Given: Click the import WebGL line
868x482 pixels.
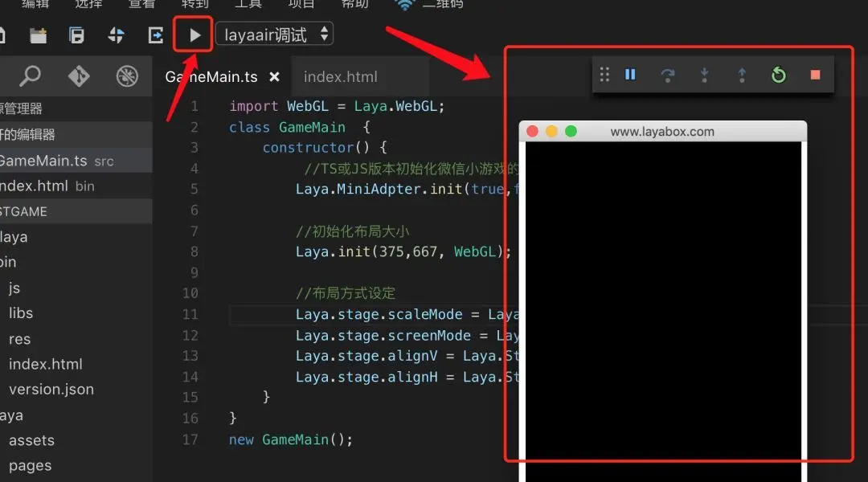Looking at the screenshot, I should [x=337, y=106].
